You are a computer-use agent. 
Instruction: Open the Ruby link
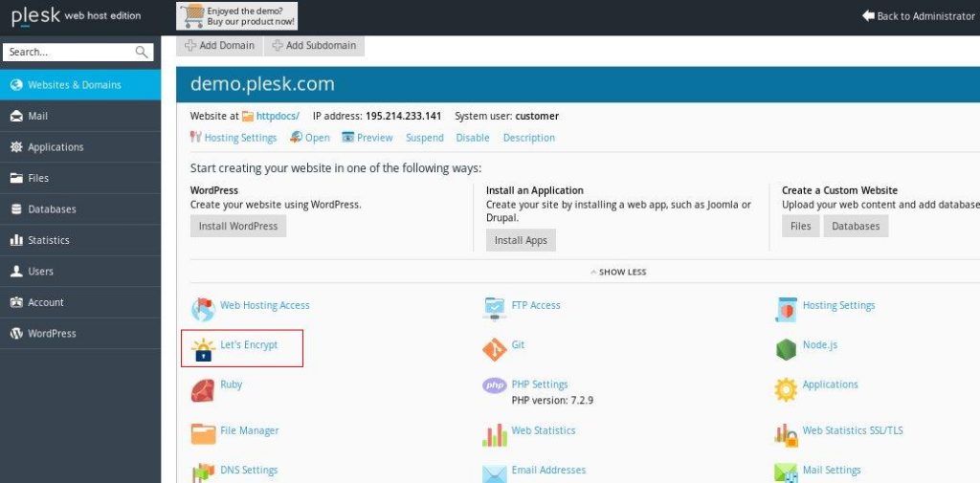click(x=231, y=384)
